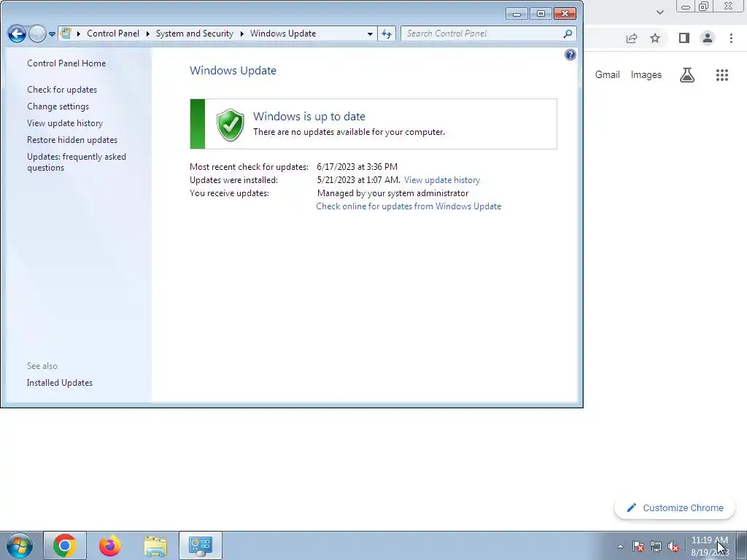Select Windows Update breadcrumb
The height and width of the screenshot is (560, 747).
(283, 34)
